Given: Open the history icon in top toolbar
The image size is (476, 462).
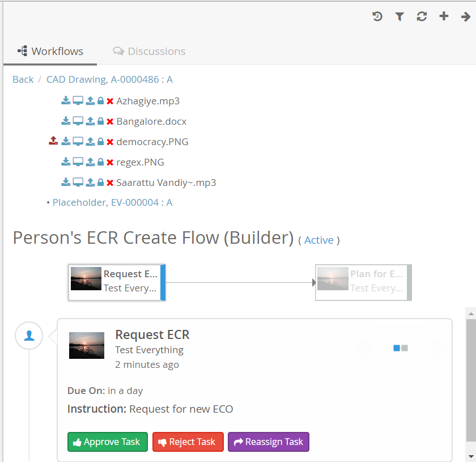Looking at the screenshot, I should (377, 16).
